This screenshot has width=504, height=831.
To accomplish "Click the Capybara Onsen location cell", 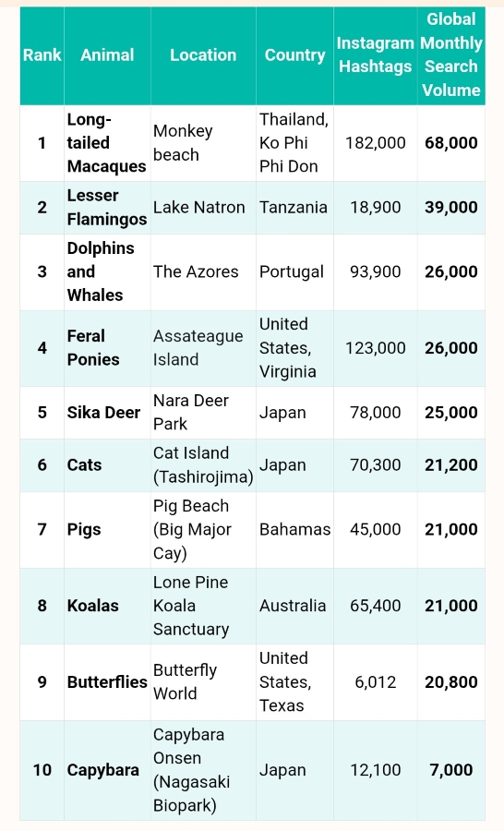I will pos(203,770).
